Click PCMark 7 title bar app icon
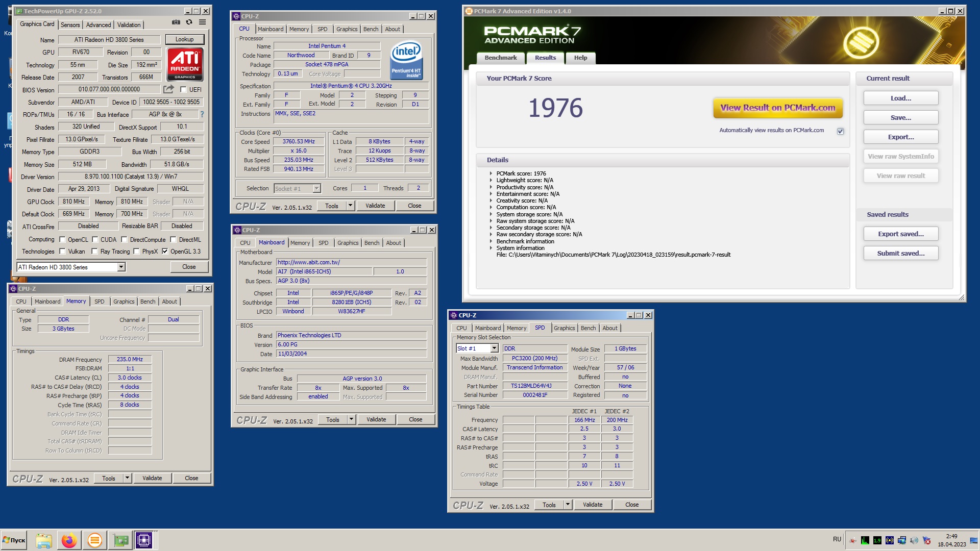 point(469,11)
